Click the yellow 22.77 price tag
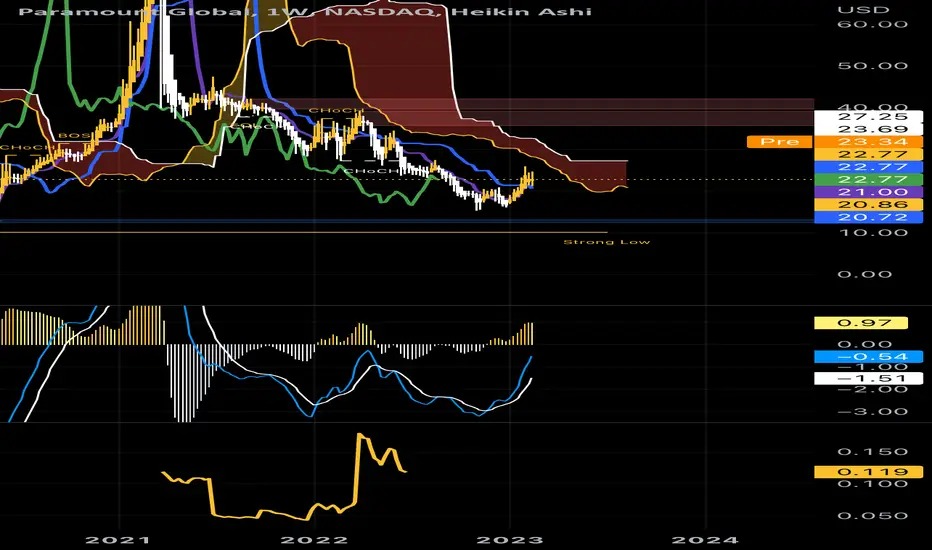 pos(868,155)
